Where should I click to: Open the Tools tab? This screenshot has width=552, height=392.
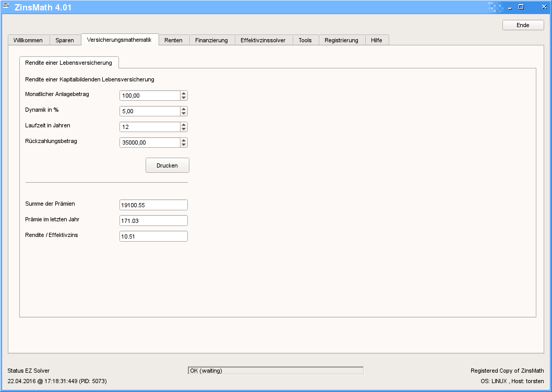pos(305,40)
